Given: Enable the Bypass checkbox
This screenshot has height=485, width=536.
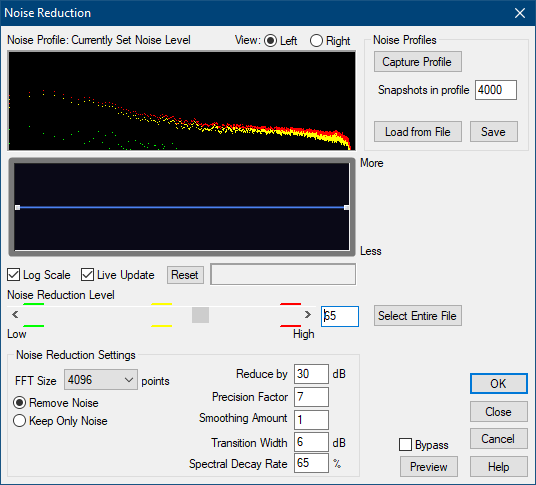Looking at the screenshot, I should pos(405,445).
